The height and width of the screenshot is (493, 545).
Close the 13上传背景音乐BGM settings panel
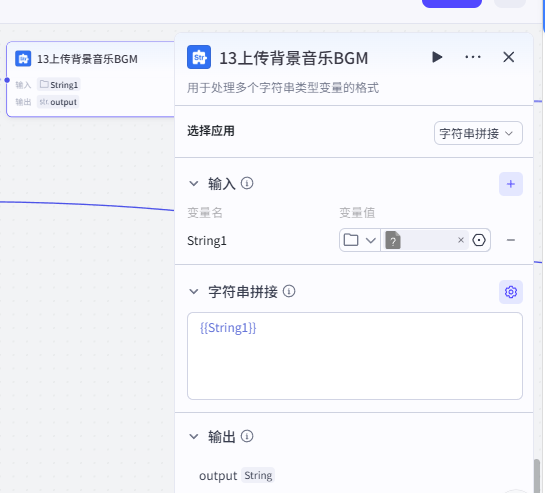pos(509,57)
